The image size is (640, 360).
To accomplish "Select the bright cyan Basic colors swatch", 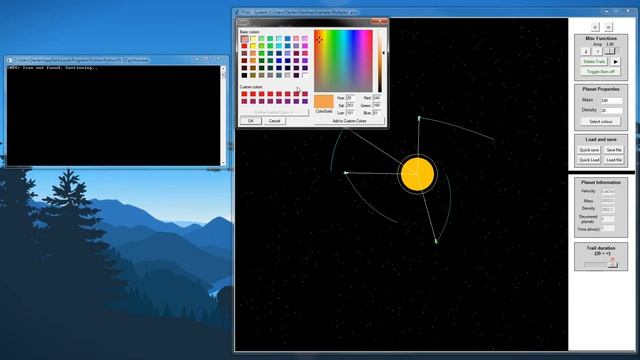I will coord(279,46).
